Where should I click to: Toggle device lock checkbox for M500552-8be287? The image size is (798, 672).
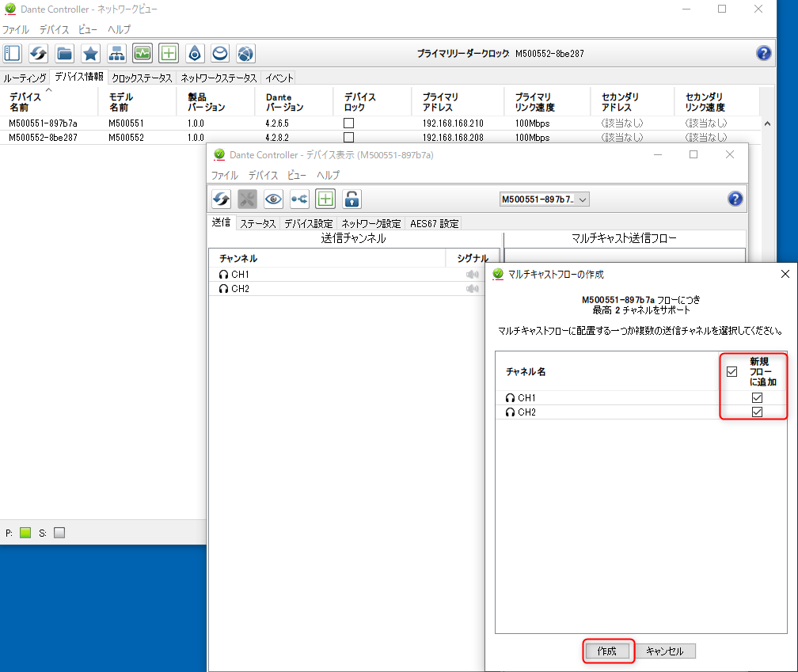point(348,138)
